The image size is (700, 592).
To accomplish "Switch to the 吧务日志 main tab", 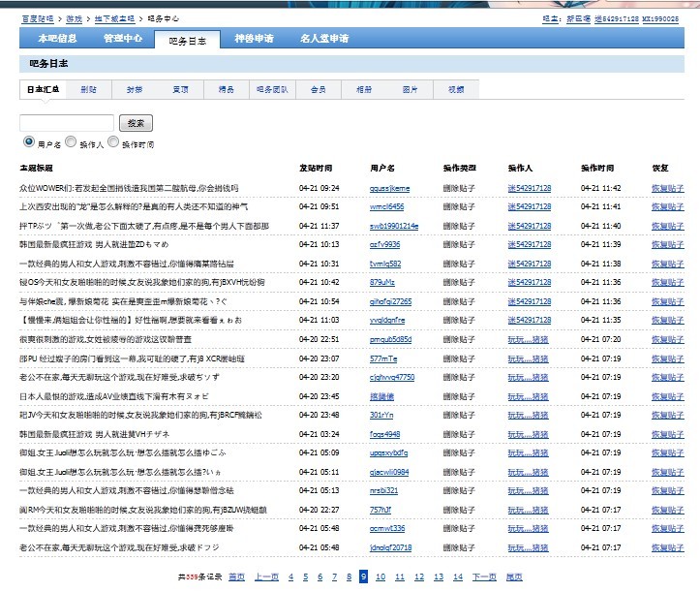I will click(188, 41).
